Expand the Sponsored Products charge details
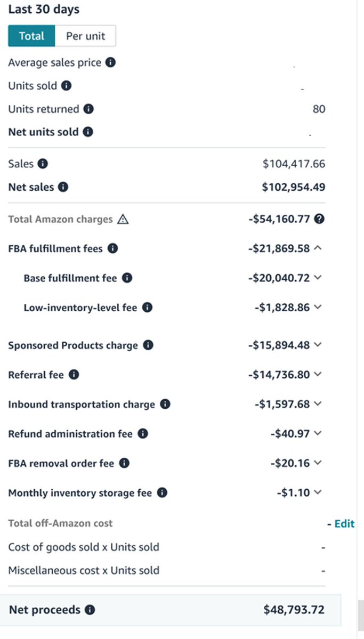 pyautogui.click(x=318, y=345)
